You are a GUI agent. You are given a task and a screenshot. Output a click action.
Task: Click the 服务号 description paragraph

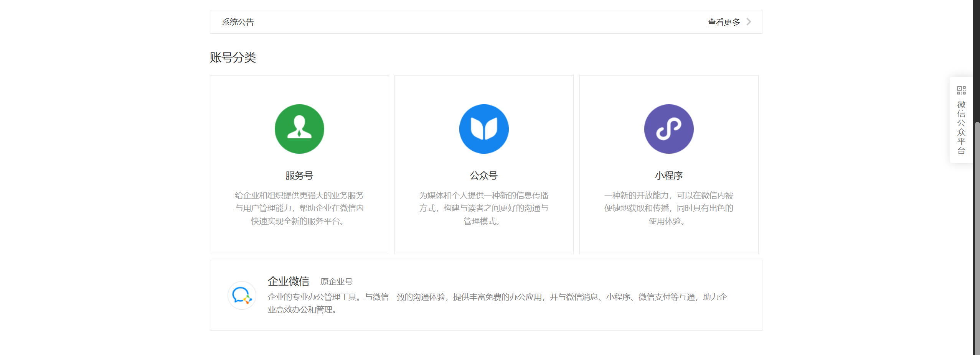[299, 208]
